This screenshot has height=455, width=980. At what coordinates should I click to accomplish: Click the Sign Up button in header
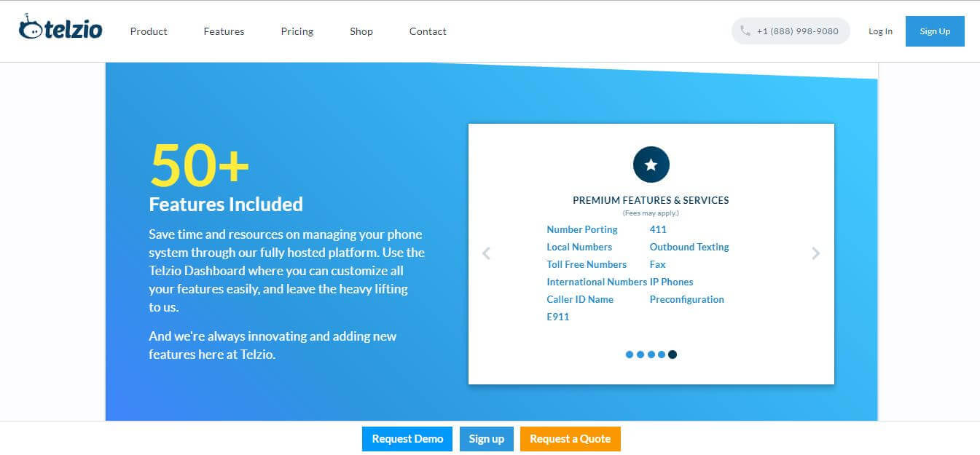coord(935,31)
